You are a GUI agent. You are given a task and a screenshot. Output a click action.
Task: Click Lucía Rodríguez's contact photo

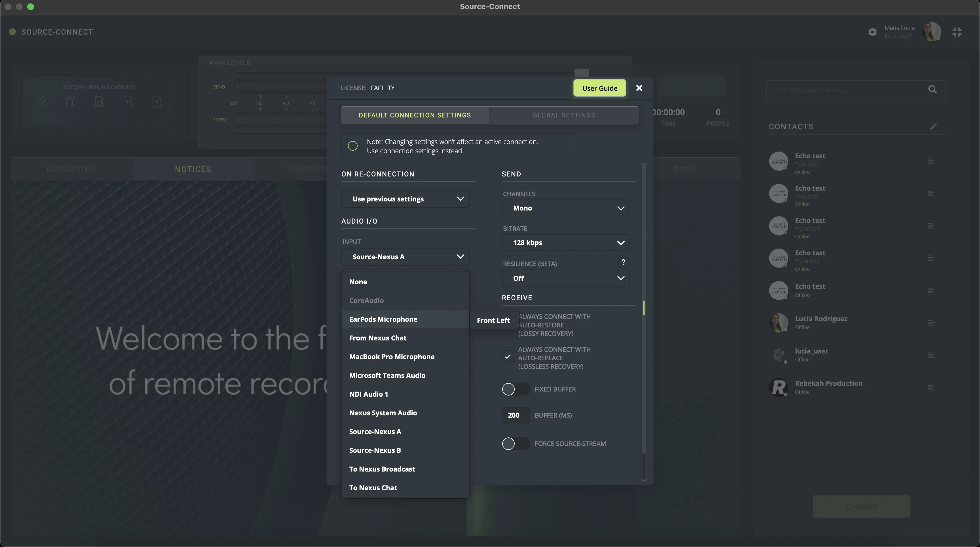click(x=779, y=323)
